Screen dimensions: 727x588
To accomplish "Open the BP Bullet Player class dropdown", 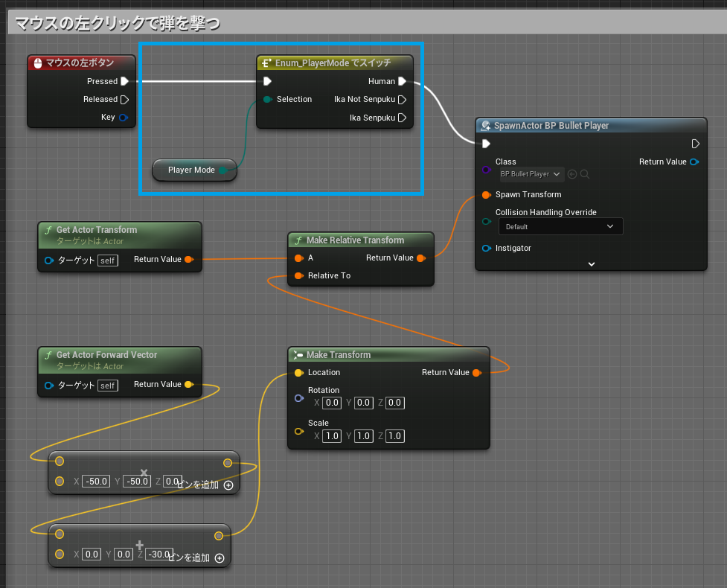I will [x=531, y=174].
